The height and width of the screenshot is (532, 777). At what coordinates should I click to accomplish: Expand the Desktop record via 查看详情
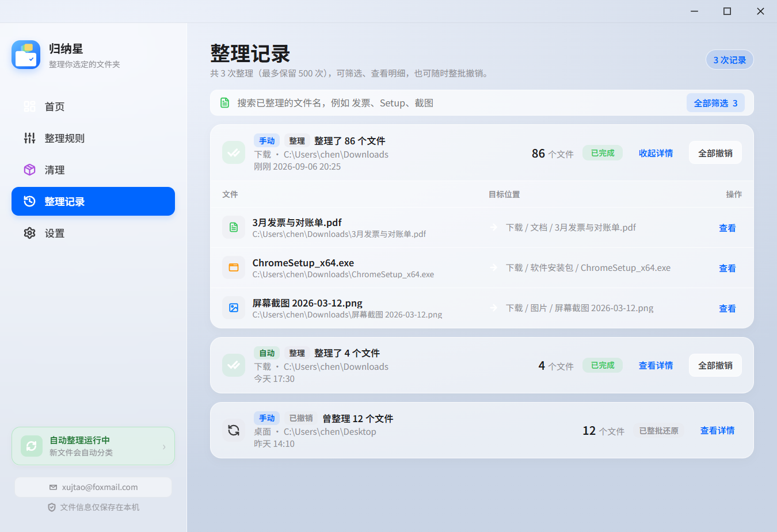717,430
